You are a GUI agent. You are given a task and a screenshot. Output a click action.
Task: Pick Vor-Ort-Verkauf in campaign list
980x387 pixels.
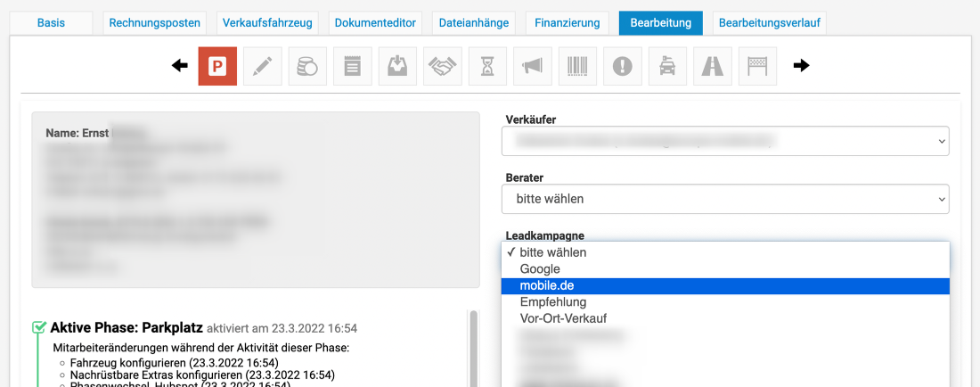pos(563,318)
